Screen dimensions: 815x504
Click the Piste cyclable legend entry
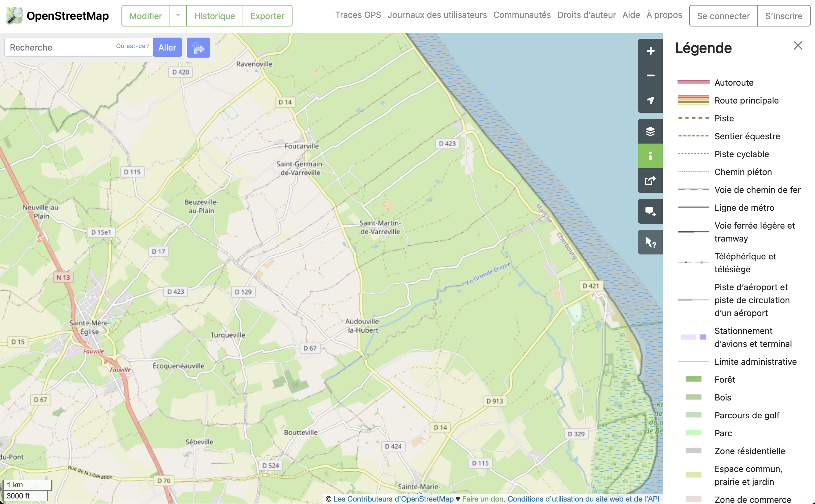point(741,154)
